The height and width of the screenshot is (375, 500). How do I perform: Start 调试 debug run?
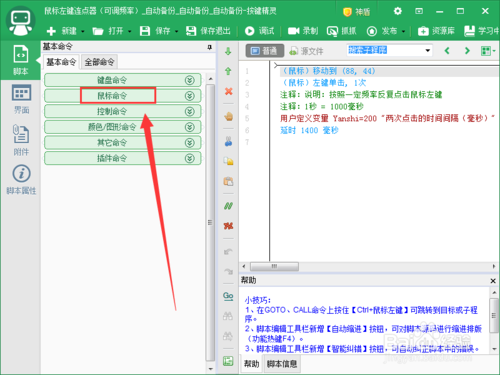(x=260, y=31)
